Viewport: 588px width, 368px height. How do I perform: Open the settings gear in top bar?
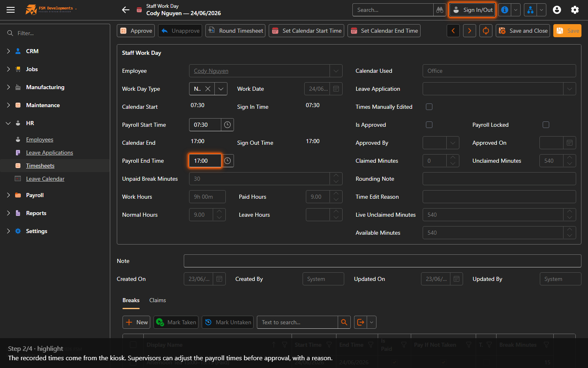click(575, 10)
